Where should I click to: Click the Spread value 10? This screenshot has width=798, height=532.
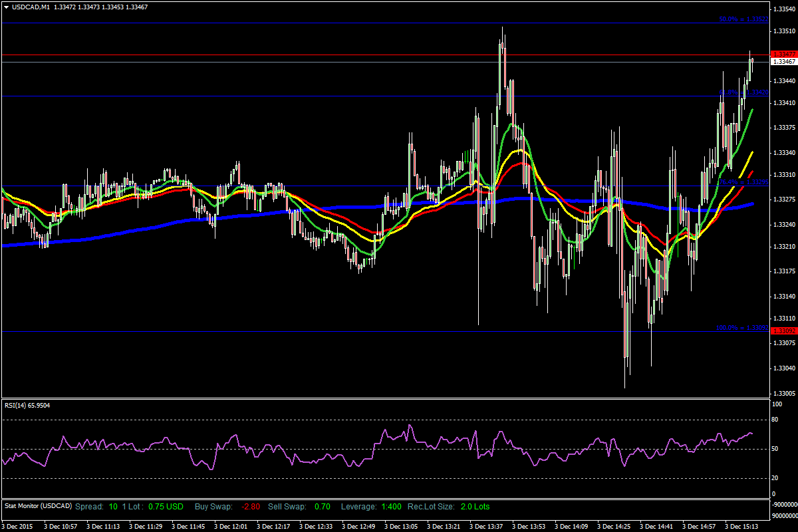113,507
